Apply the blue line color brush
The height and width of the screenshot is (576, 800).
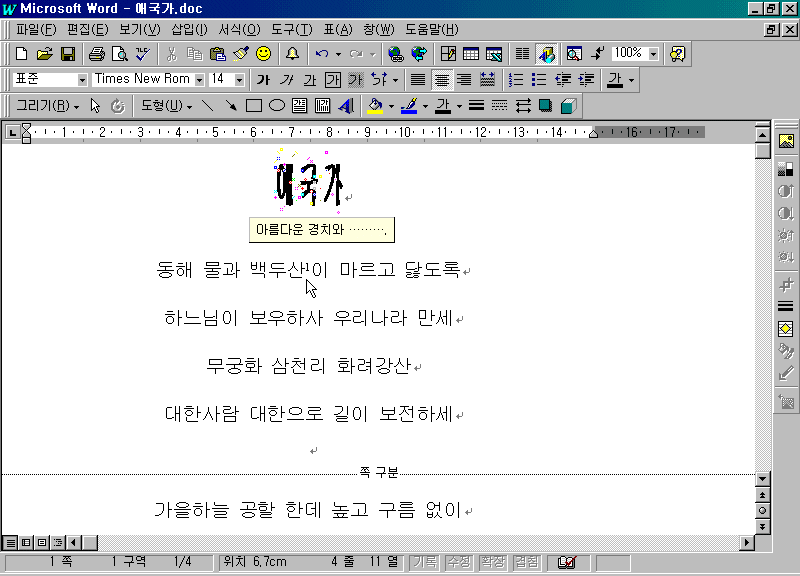409,106
